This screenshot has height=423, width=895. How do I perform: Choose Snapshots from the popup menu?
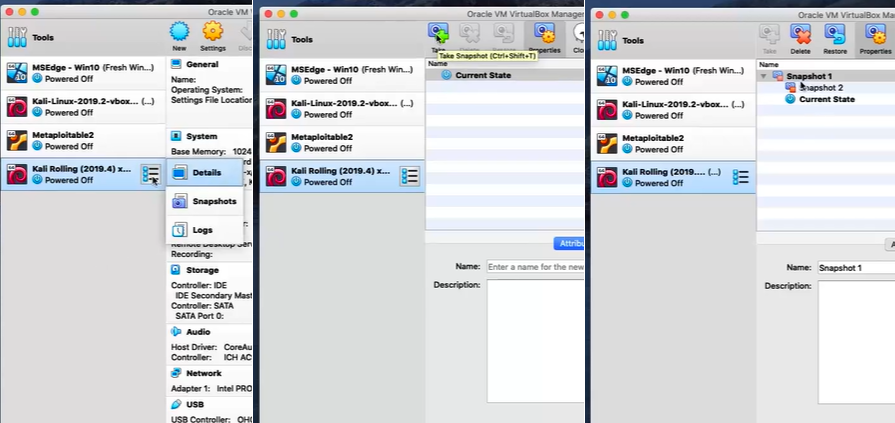coord(204,201)
